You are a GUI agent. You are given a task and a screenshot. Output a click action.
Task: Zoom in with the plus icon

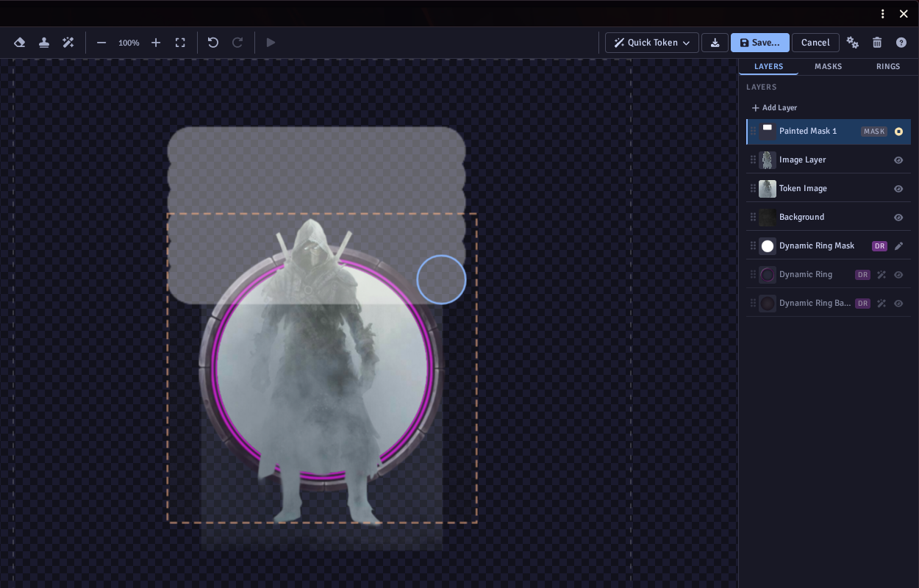[x=156, y=43]
